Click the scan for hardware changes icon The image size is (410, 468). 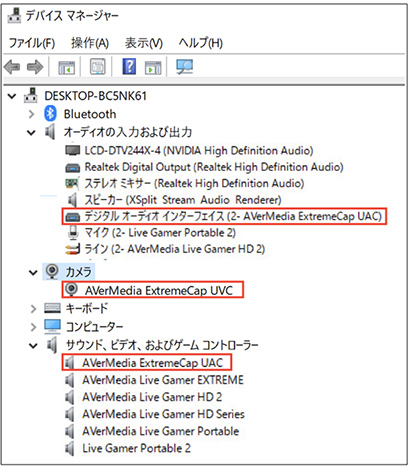[x=184, y=67]
